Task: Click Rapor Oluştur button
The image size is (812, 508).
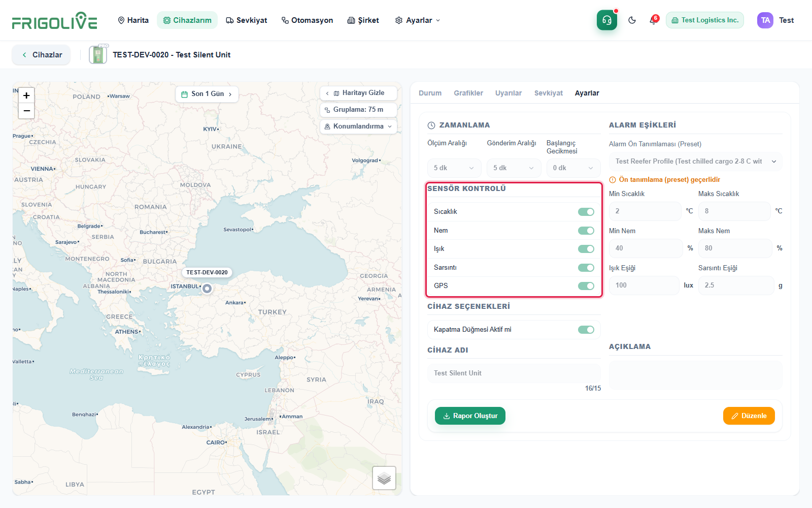Action: point(470,416)
